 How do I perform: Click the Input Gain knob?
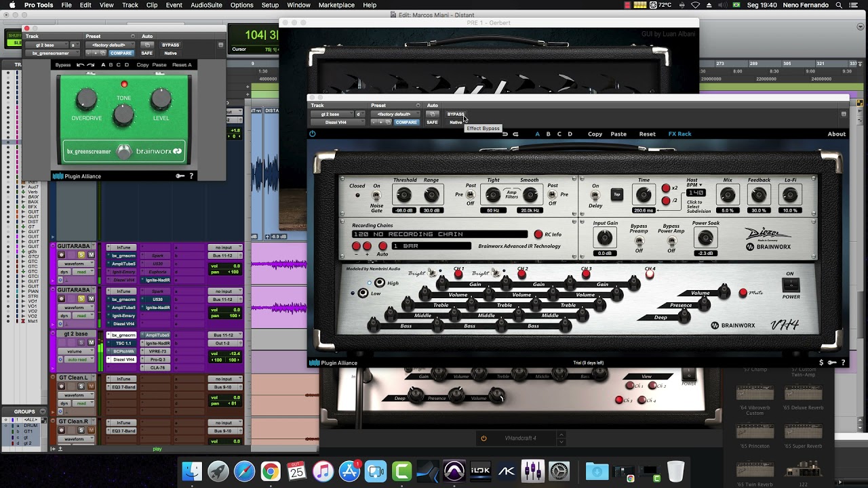click(x=605, y=237)
